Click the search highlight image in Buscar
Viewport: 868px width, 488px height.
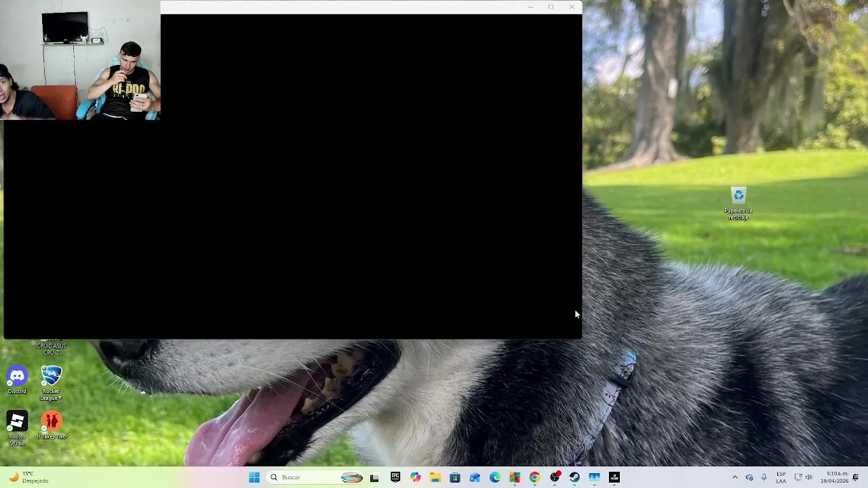coord(351,477)
